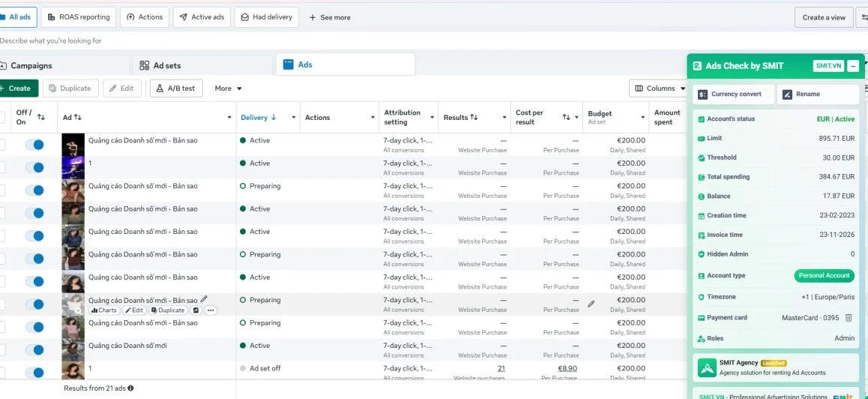Open the Columns dropdown
Image resolution: width=868 pixels, height=399 pixels.
click(659, 88)
